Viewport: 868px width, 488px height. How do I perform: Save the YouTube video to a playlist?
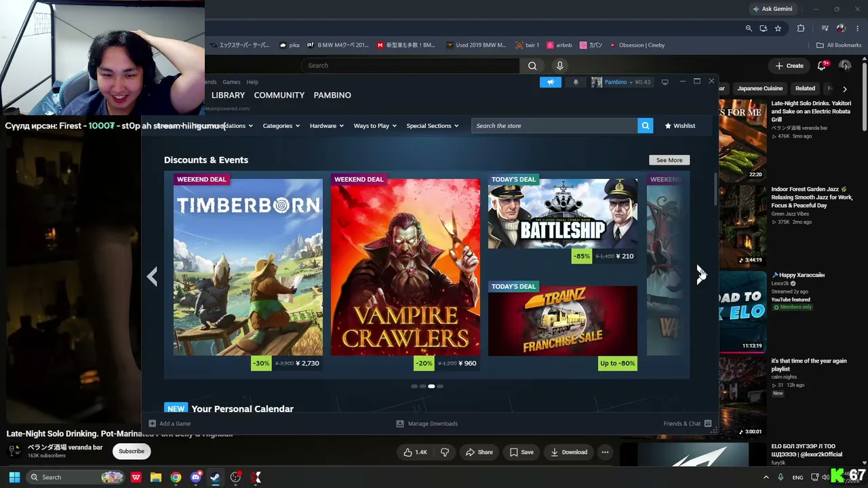(521, 452)
